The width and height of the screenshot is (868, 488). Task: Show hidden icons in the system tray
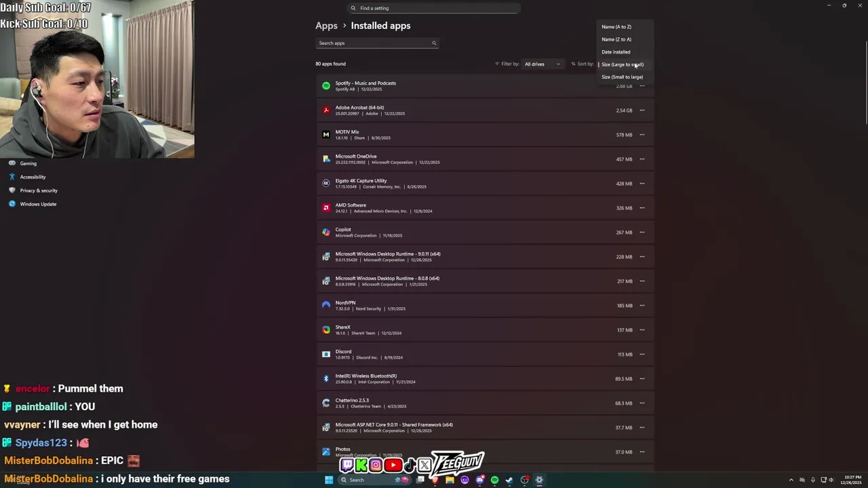791,480
